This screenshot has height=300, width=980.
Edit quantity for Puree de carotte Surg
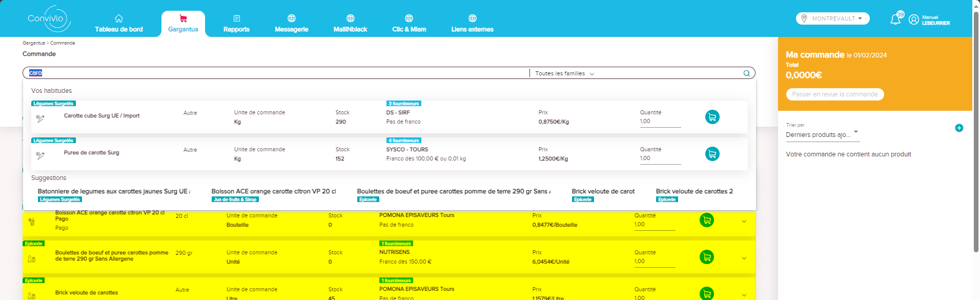(660, 158)
